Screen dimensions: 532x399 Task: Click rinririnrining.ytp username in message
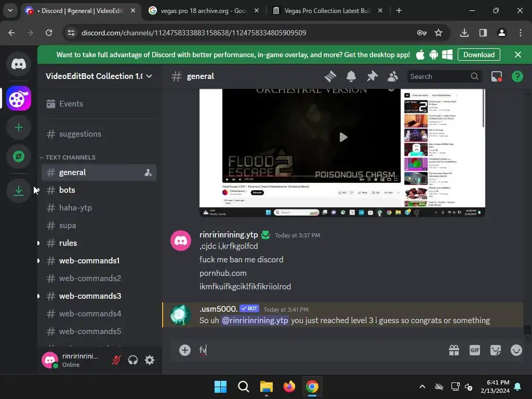coord(229,235)
